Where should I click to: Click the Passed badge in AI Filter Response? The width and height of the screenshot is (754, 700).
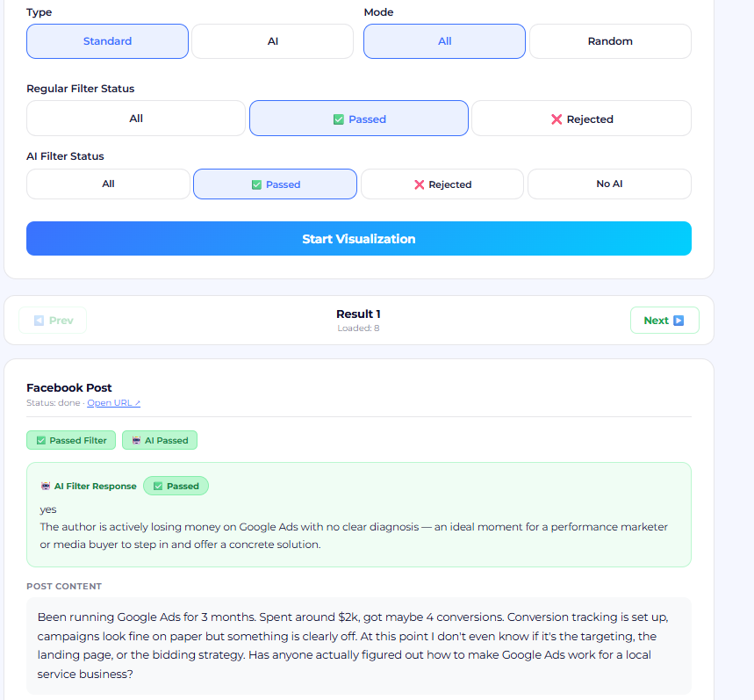tap(176, 486)
